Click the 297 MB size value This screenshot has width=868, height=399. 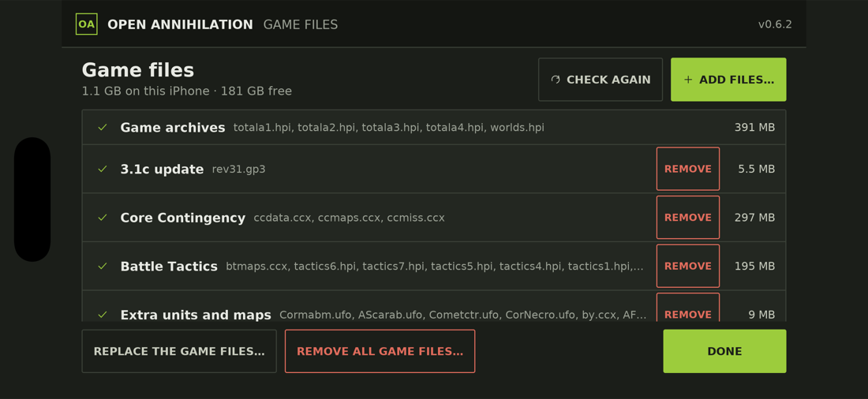pyautogui.click(x=754, y=218)
